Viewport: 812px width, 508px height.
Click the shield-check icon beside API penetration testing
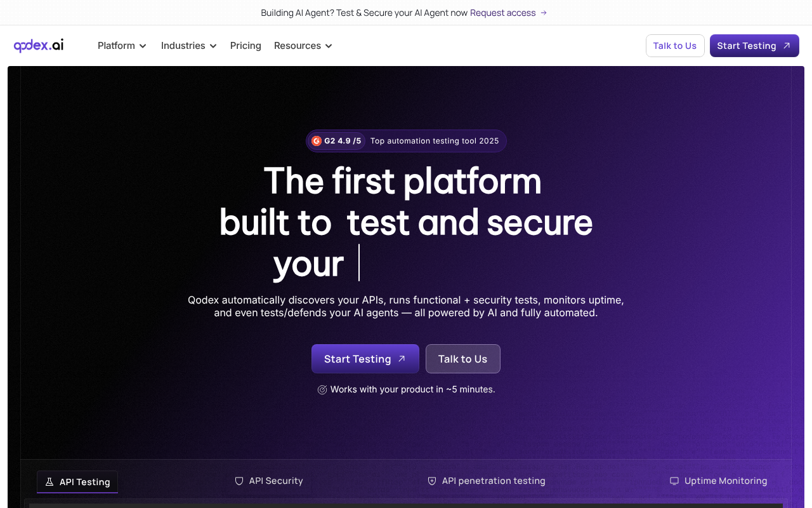[432, 481]
